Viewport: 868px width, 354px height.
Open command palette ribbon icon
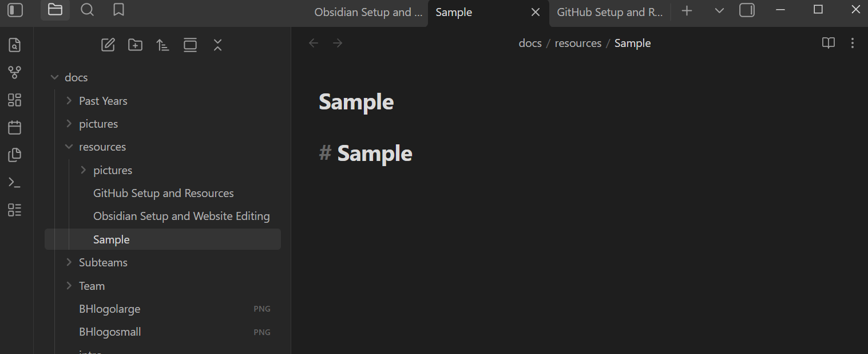(15, 183)
